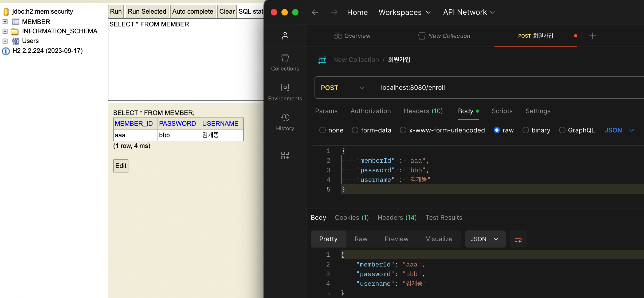Navigate back with the left arrow icon
The height and width of the screenshot is (298, 644).
pos(315,12)
